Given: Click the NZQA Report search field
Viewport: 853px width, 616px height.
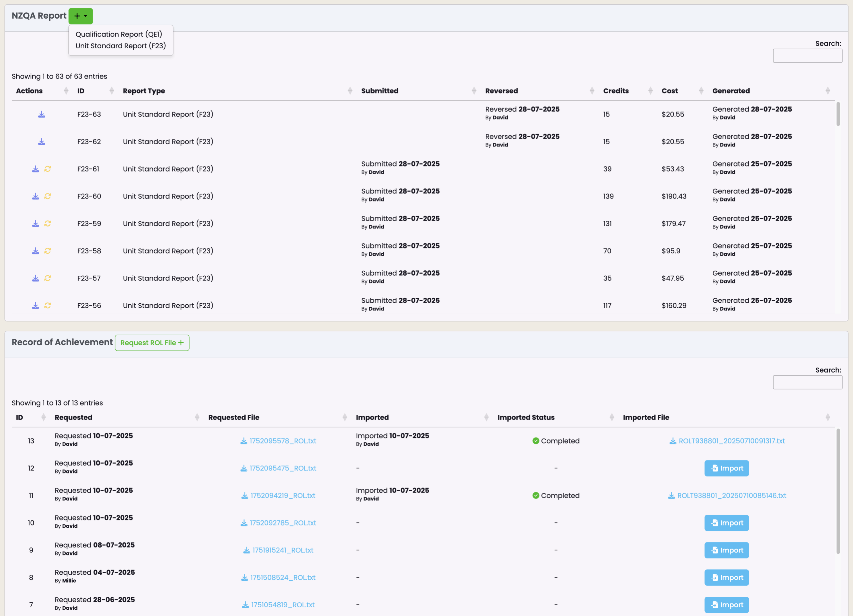Looking at the screenshot, I should [807, 56].
